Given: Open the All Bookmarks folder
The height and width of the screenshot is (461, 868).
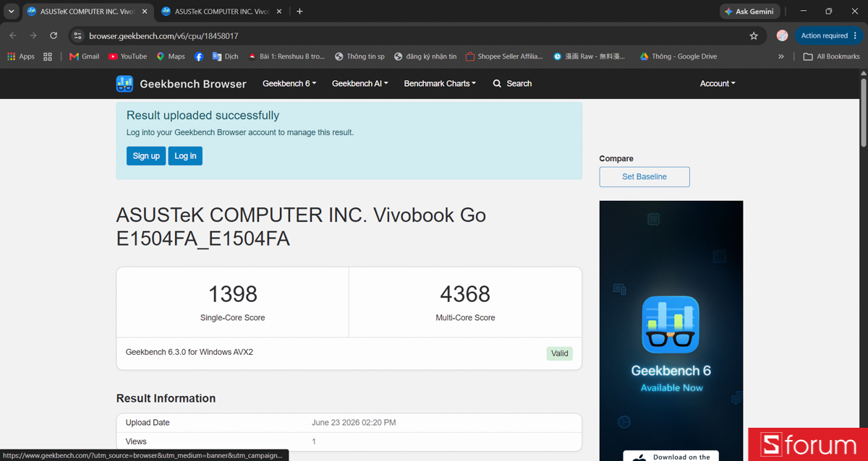Looking at the screenshot, I should (x=832, y=56).
